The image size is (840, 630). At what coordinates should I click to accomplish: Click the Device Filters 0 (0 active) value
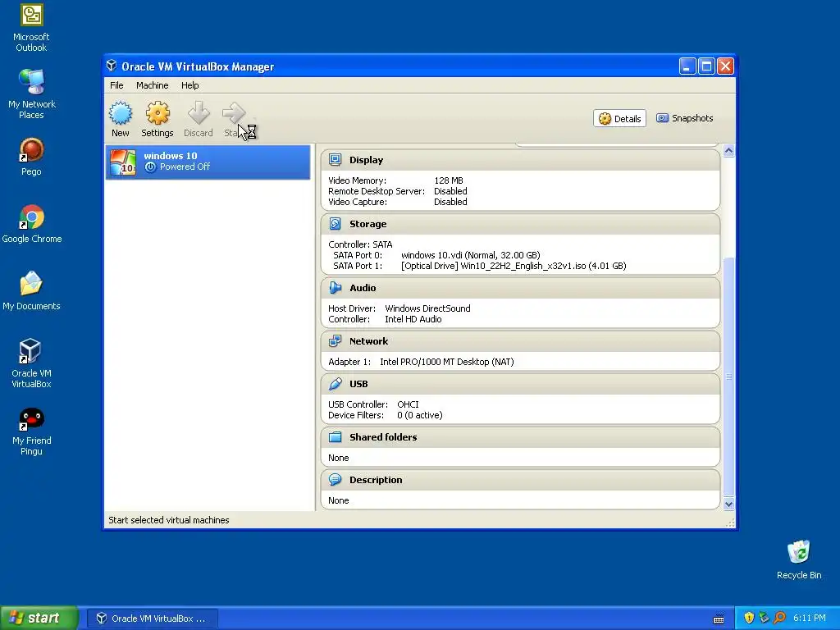click(x=419, y=415)
